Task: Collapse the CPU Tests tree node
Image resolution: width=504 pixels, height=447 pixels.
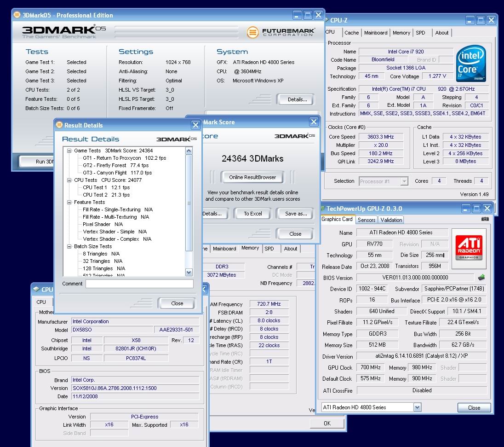Action: 69,180
